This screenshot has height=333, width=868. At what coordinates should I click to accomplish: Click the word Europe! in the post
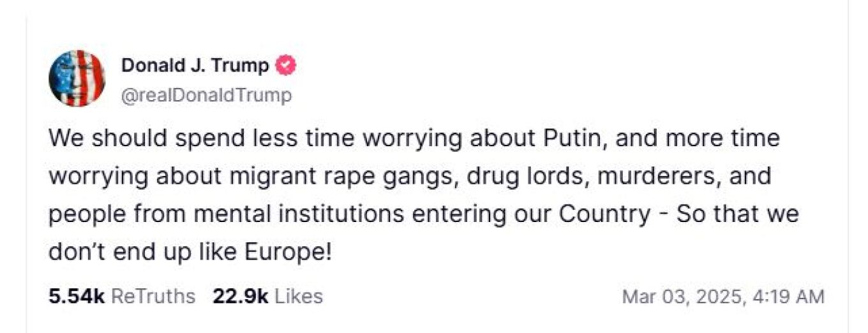[288, 252]
